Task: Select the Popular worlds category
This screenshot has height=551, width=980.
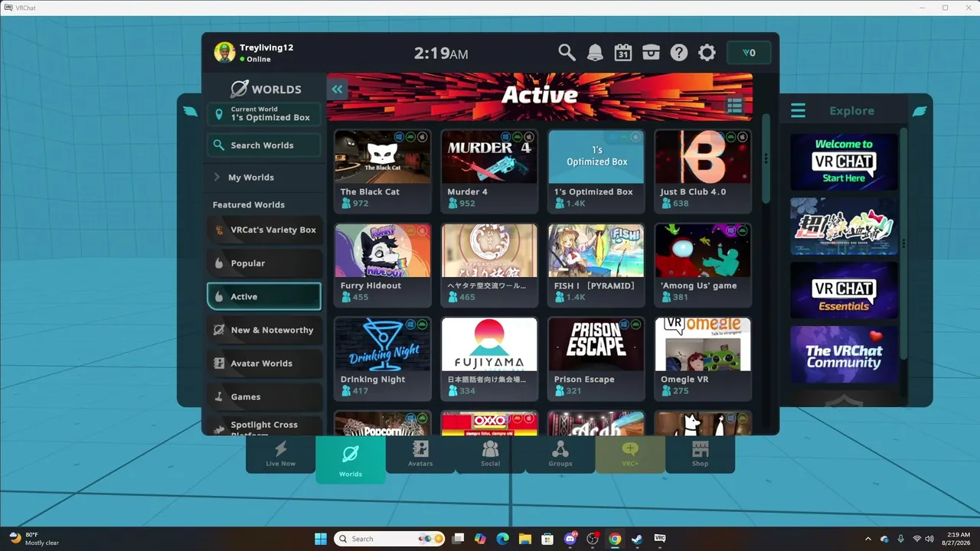Action: point(264,263)
